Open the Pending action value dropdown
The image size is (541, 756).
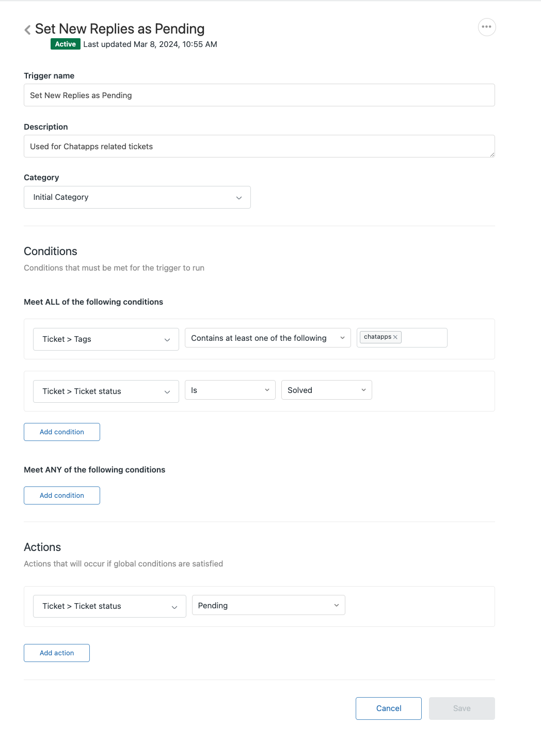(268, 605)
